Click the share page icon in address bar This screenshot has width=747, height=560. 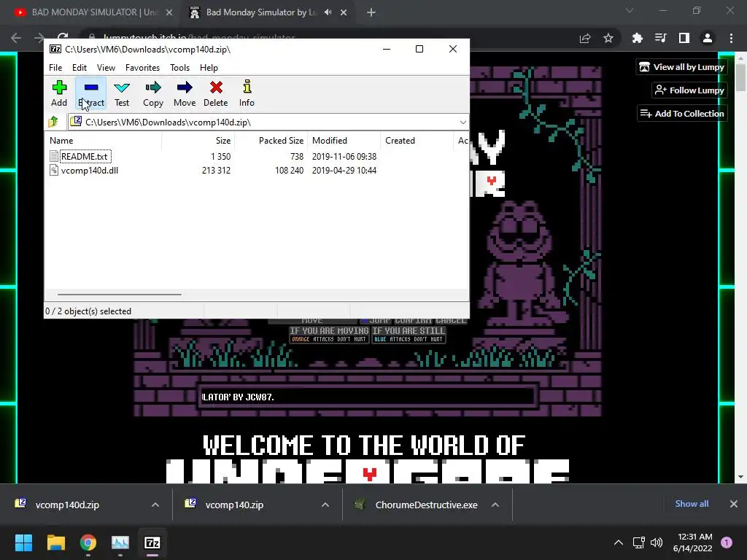coord(585,38)
